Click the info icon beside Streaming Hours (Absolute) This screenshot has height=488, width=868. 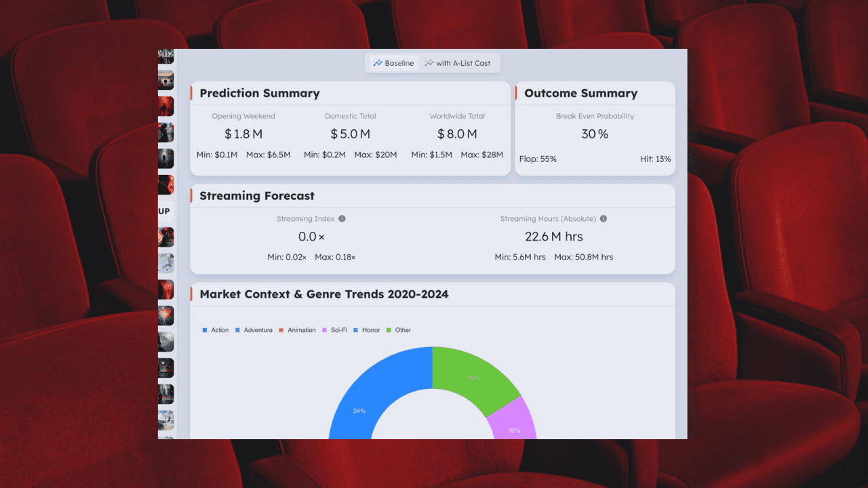603,218
